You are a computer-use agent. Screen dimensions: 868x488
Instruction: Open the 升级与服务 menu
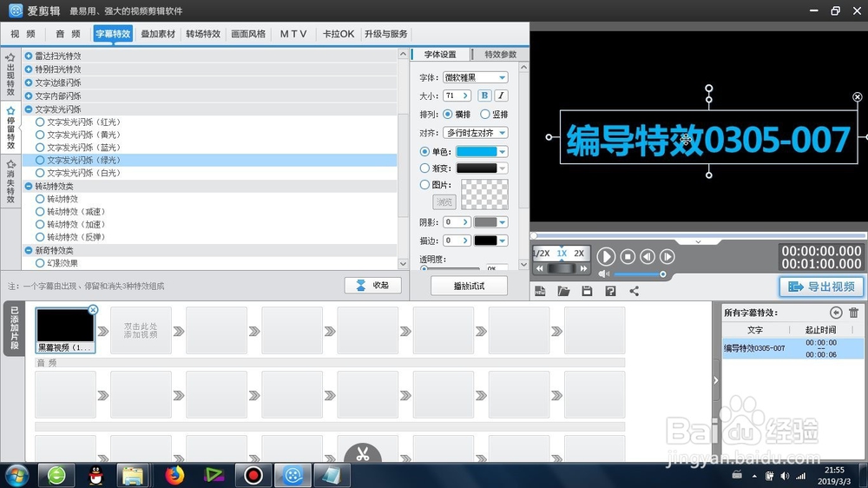[x=386, y=34]
